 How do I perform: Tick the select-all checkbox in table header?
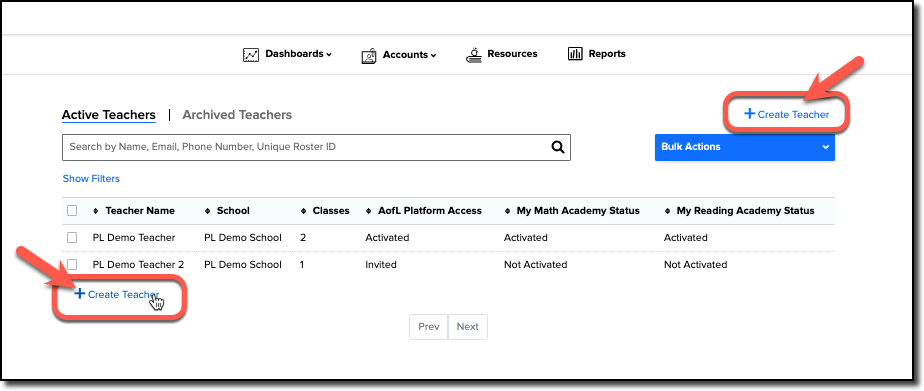tap(72, 211)
